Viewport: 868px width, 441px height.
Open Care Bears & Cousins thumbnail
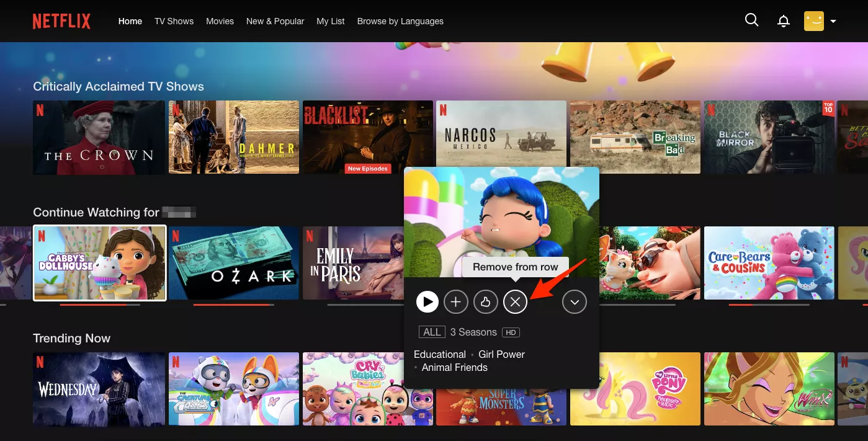tap(769, 263)
